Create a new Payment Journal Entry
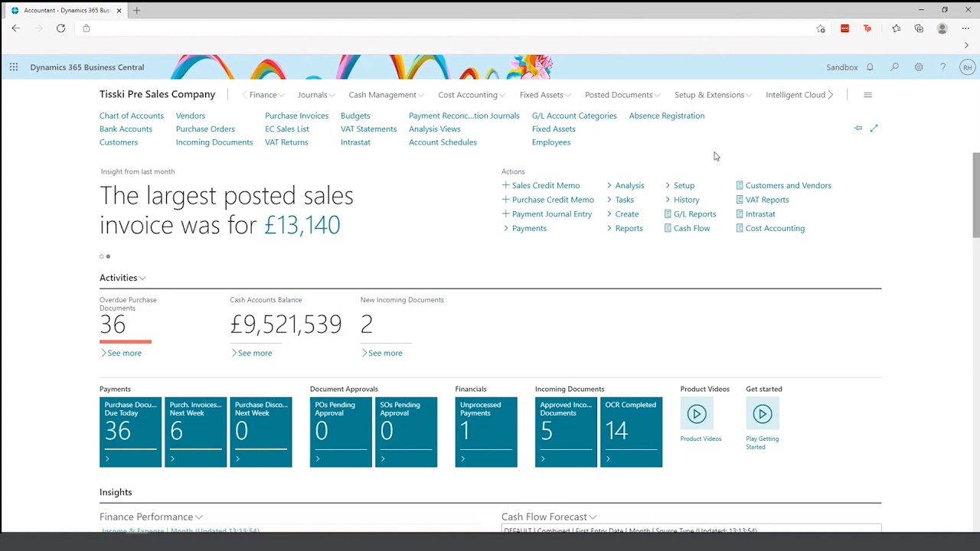The height and width of the screenshot is (551, 980). tap(547, 214)
